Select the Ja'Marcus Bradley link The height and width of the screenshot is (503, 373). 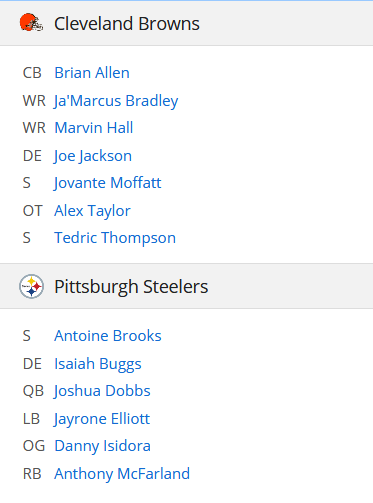pos(116,101)
